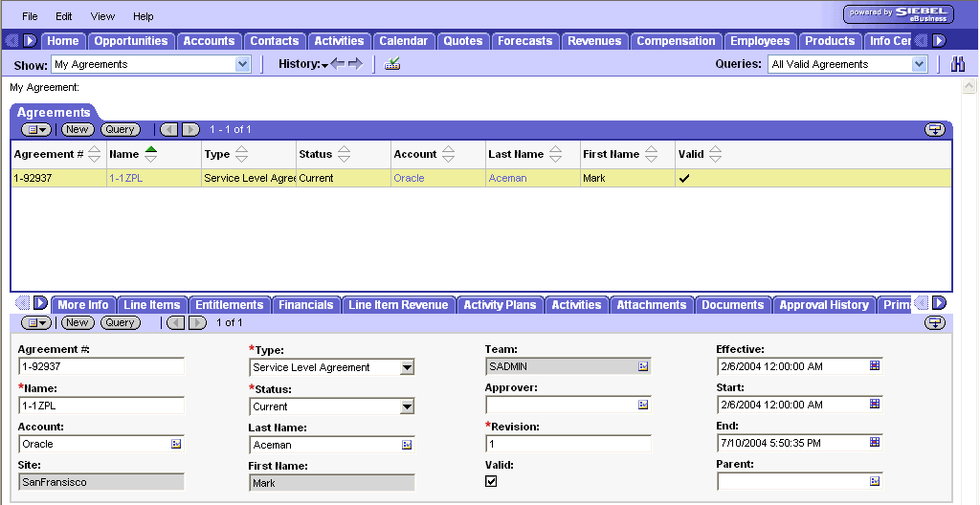Go to the Opportunities screen tab
Screen dimensions: 980x505
click(x=130, y=41)
